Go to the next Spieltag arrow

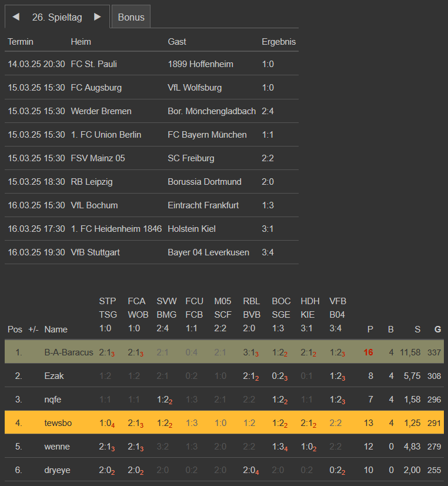pos(98,17)
